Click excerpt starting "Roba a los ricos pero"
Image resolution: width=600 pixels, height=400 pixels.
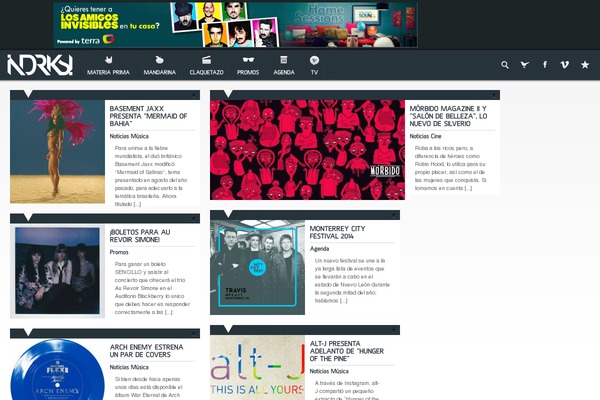tap(450, 168)
